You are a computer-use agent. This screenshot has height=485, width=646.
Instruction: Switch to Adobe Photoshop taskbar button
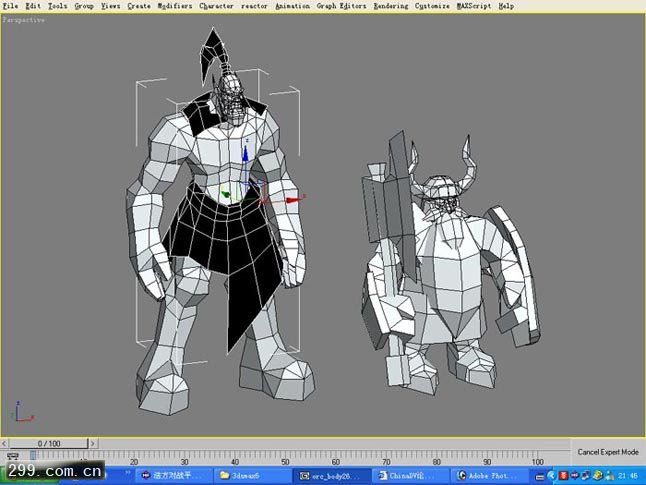487,475
